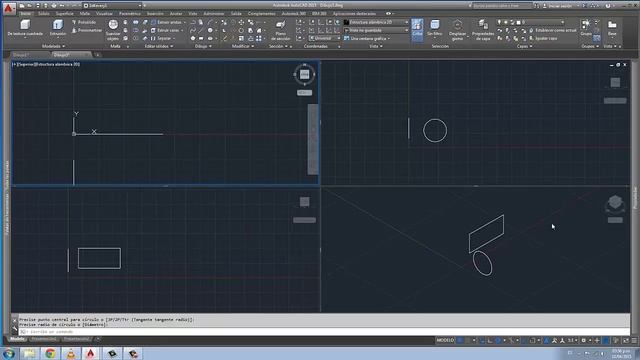Open the workspace dropdown in title bar
The width and height of the screenshot is (640, 360).
tap(112, 6)
